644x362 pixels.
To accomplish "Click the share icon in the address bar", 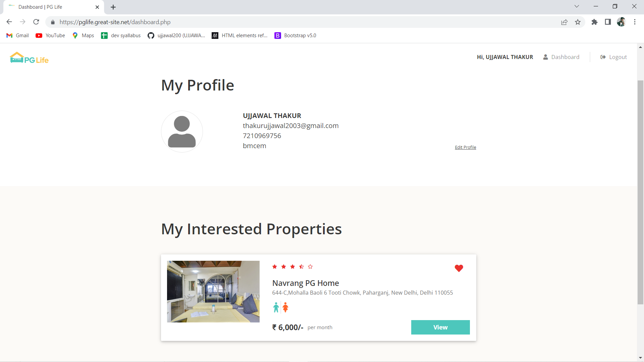I will click(564, 22).
